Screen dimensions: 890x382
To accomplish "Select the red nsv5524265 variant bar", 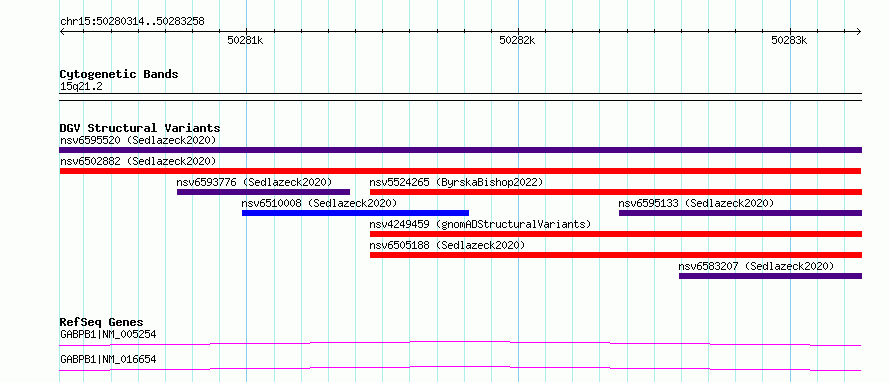I will (x=616, y=192).
